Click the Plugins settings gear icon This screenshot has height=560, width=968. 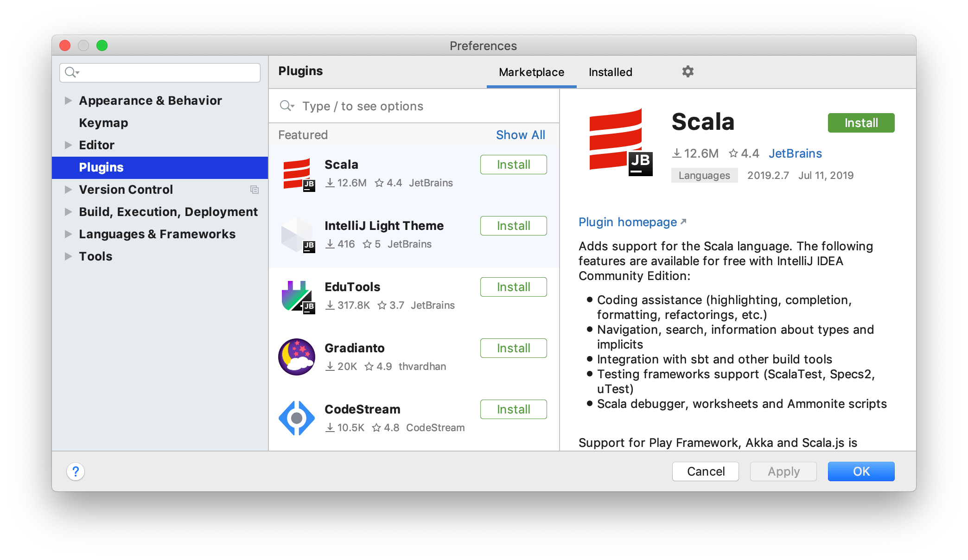[x=688, y=72]
